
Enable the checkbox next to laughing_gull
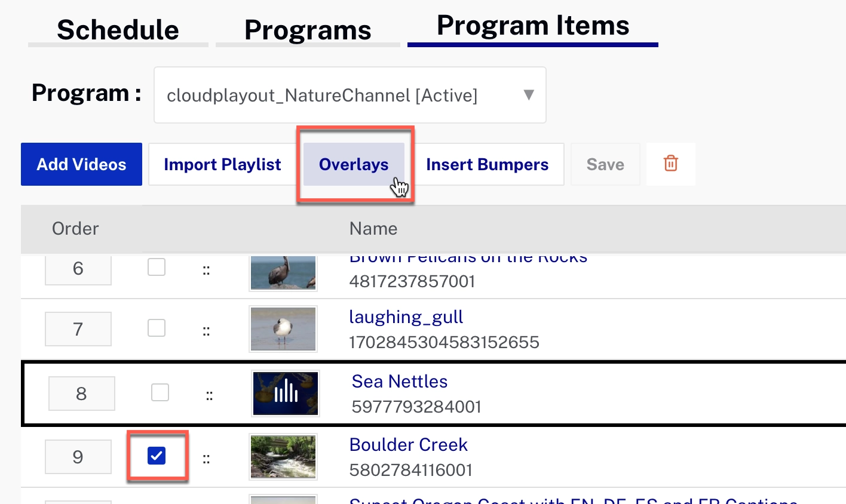[x=157, y=328]
